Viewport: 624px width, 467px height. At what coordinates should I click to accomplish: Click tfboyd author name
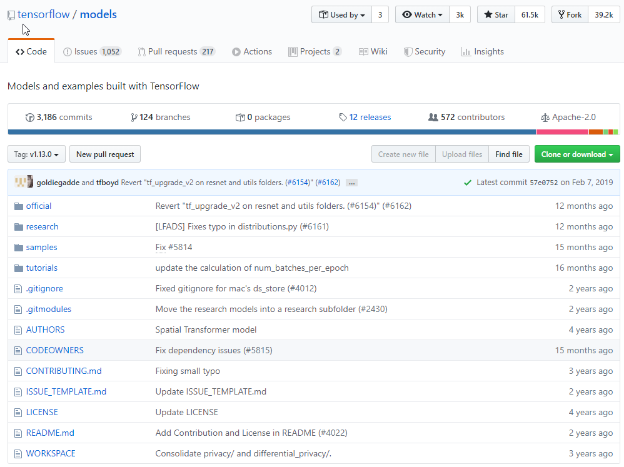pos(107,183)
